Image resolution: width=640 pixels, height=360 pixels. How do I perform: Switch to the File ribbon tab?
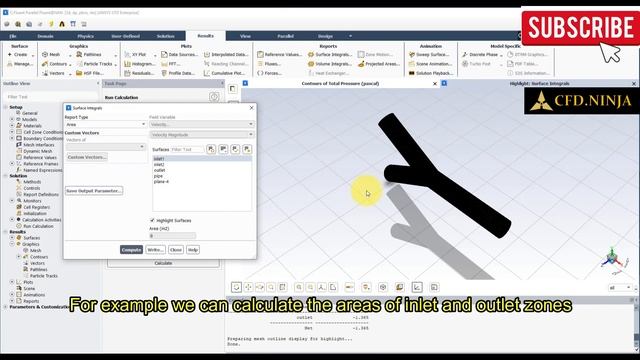pyautogui.click(x=13, y=36)
